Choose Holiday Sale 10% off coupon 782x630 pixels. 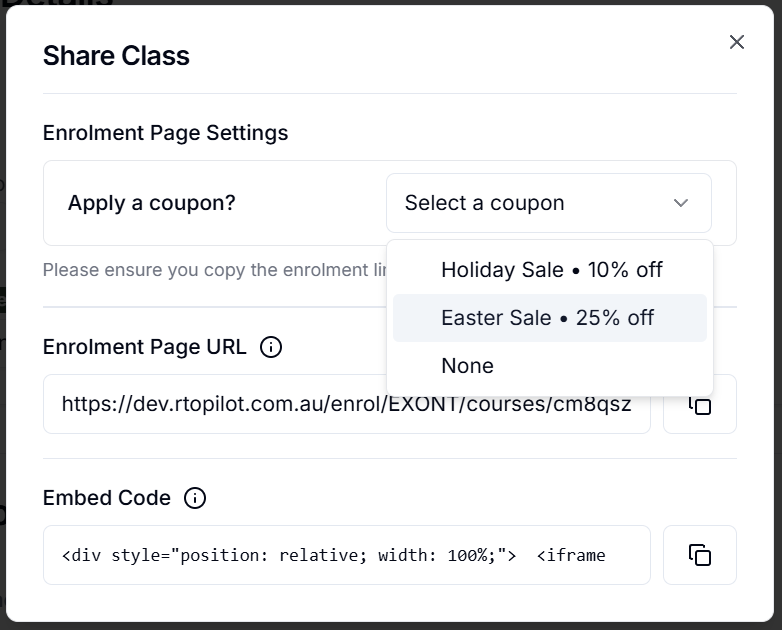(x=550, y=270)
